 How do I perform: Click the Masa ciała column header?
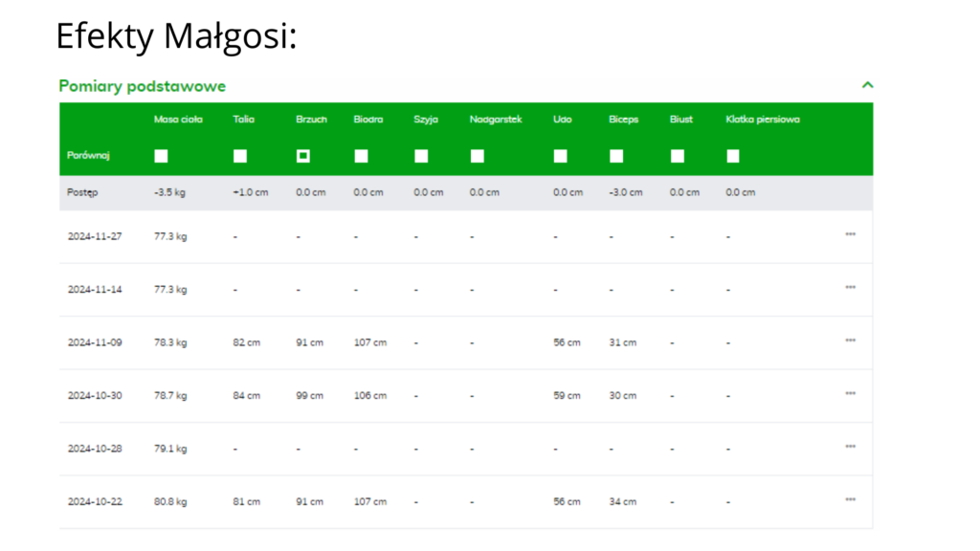pos(178,120)
